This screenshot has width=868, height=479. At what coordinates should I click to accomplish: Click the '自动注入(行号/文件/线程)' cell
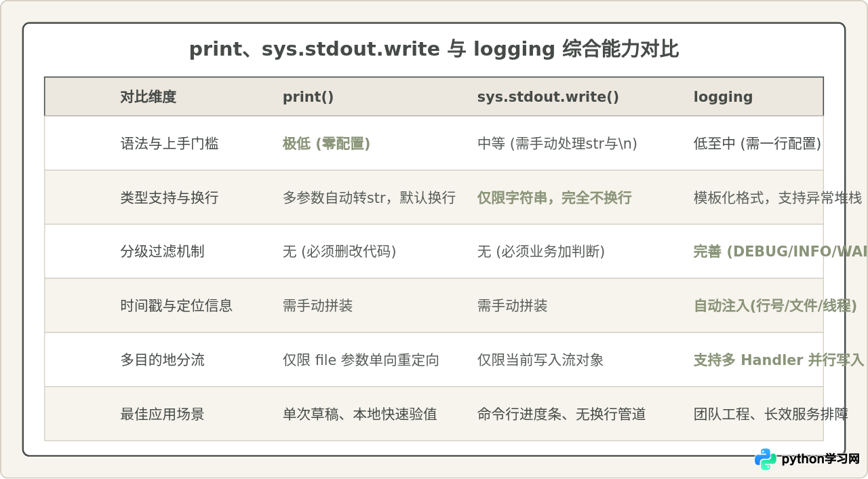[x=775, y=305]
